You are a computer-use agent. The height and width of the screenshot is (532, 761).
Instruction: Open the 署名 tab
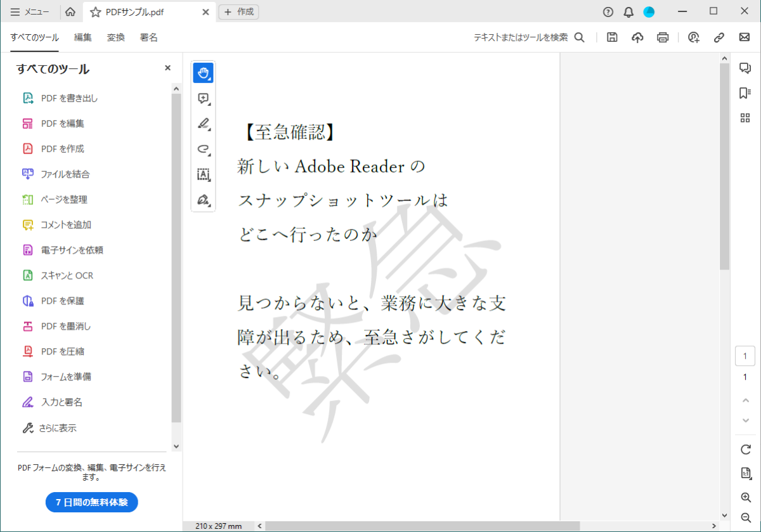149,37
